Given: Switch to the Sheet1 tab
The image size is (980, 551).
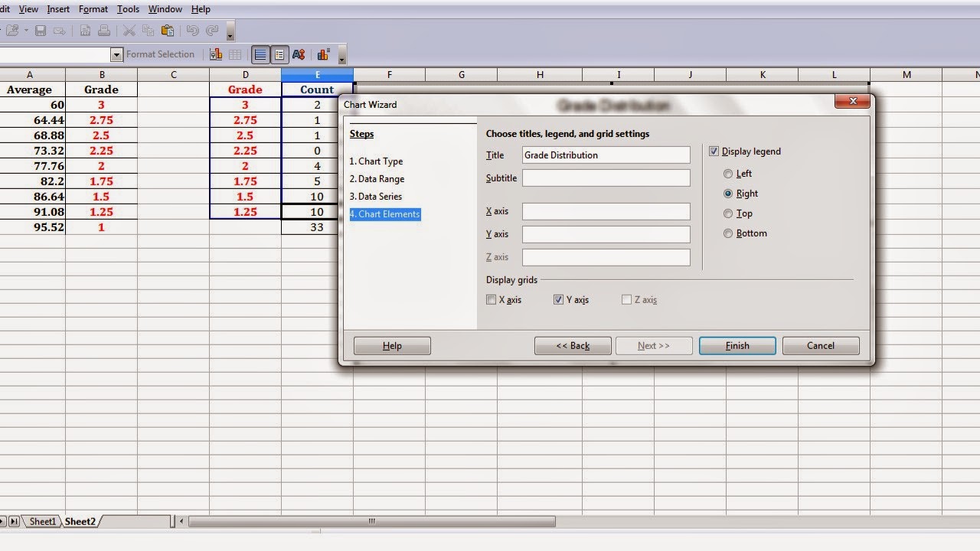Looking at the screenshot, I should (42, 521).
